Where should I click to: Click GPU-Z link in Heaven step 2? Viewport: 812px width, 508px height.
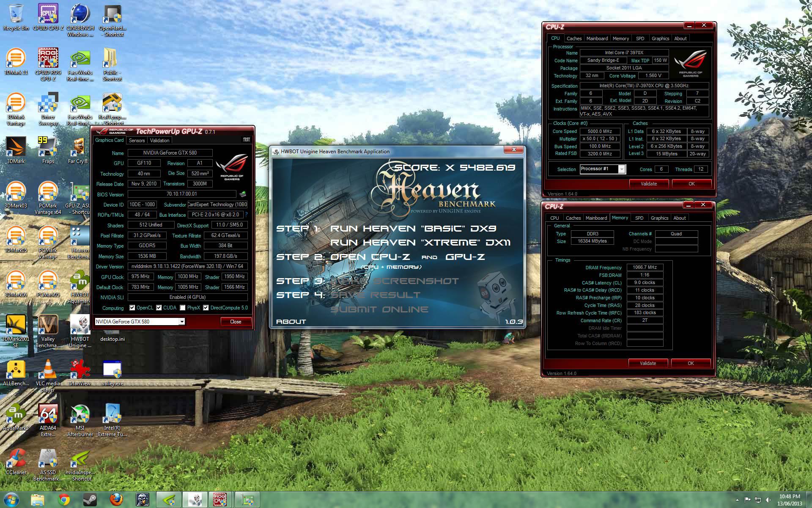[465, 257]
